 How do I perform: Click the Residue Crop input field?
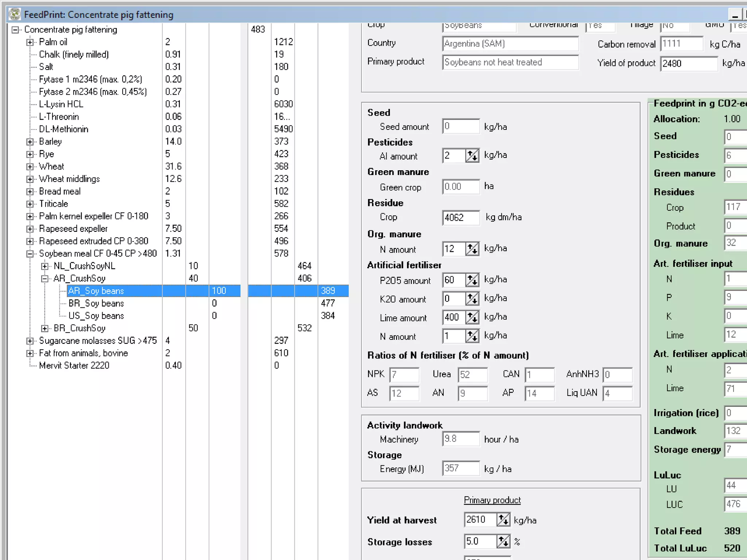click(x=460, y=218)
